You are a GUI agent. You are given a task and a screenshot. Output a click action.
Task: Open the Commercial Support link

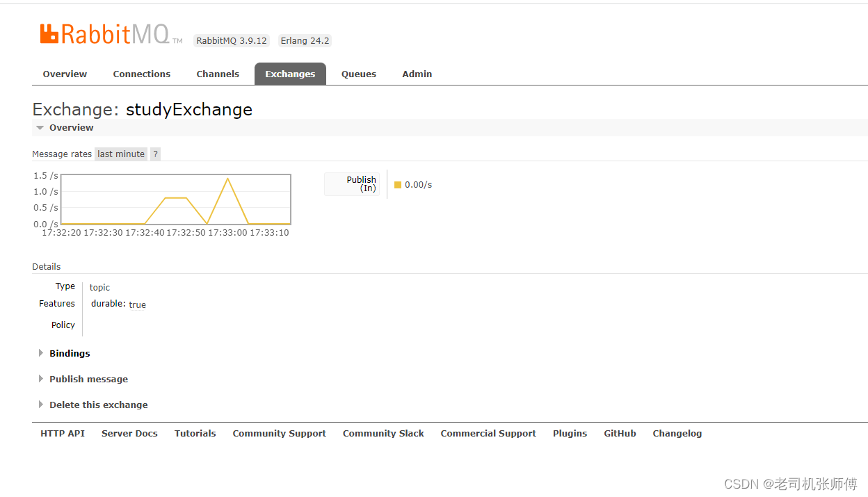coord(488,433)
